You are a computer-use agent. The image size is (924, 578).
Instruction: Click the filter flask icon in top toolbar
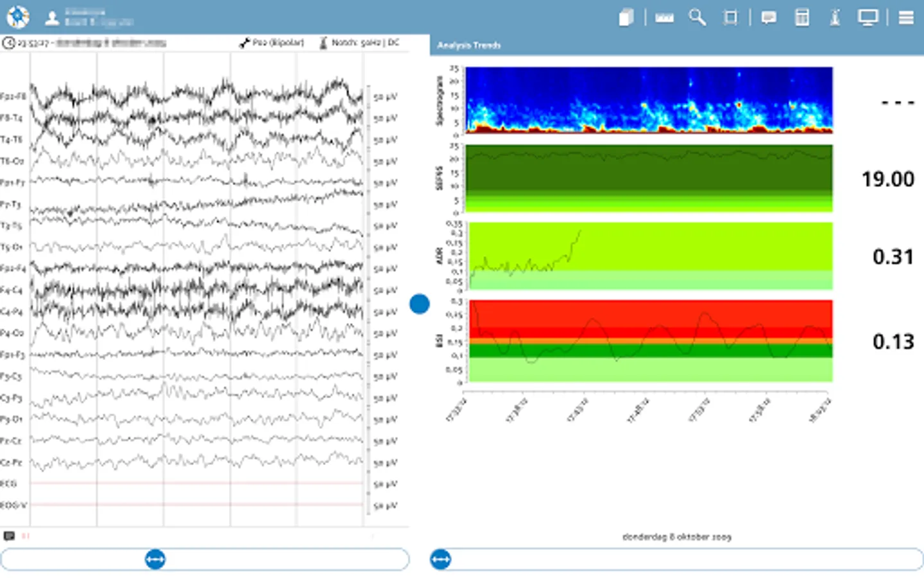coord(835,18)
